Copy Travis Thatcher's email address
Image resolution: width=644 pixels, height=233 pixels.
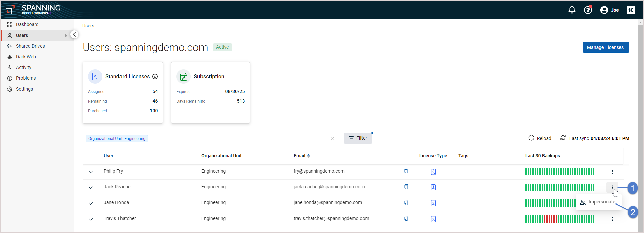tap(406, 219)
